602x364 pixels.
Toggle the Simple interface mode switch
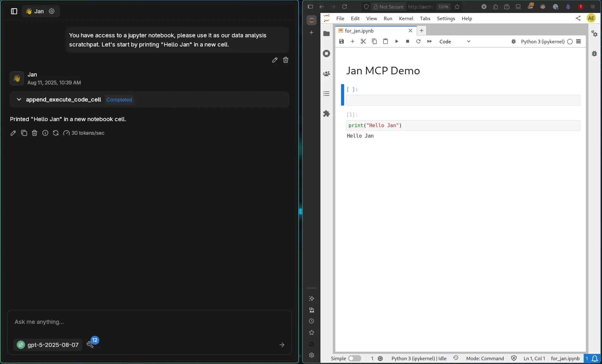pyautogui.click(x=354, y=358)
